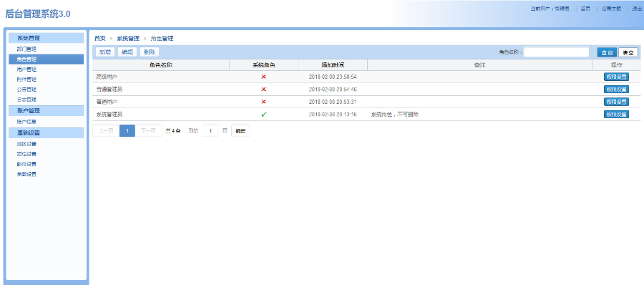Viewport: 644px width, 285px height.
Task: Click the green checkmark for 系统管理员 row
Action: pyautogui.click(x=263, y=115)
